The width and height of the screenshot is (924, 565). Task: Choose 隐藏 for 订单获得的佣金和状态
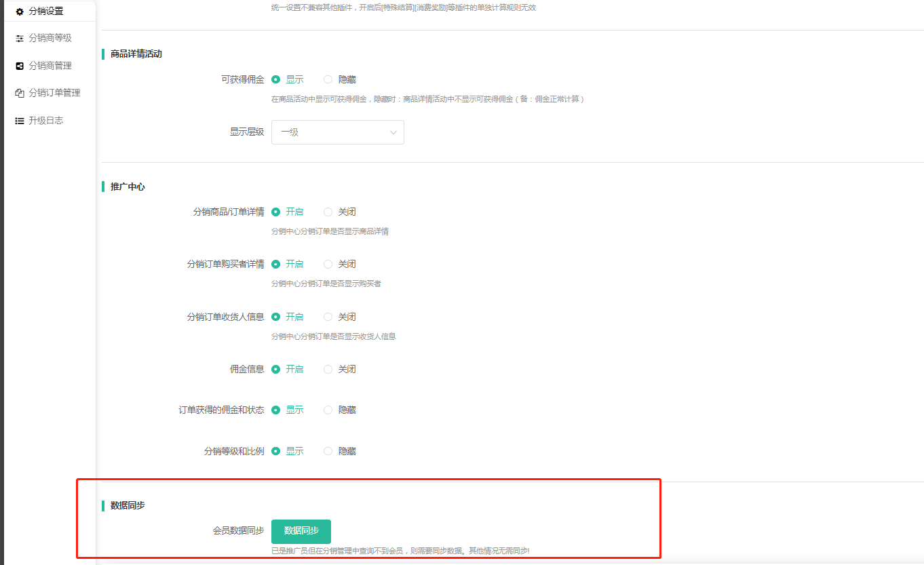(328, 410)
